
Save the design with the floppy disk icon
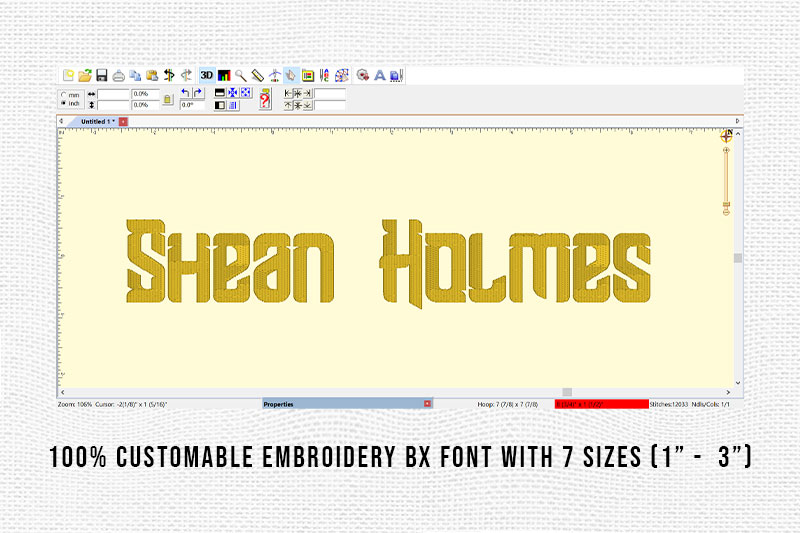[102, 75]
